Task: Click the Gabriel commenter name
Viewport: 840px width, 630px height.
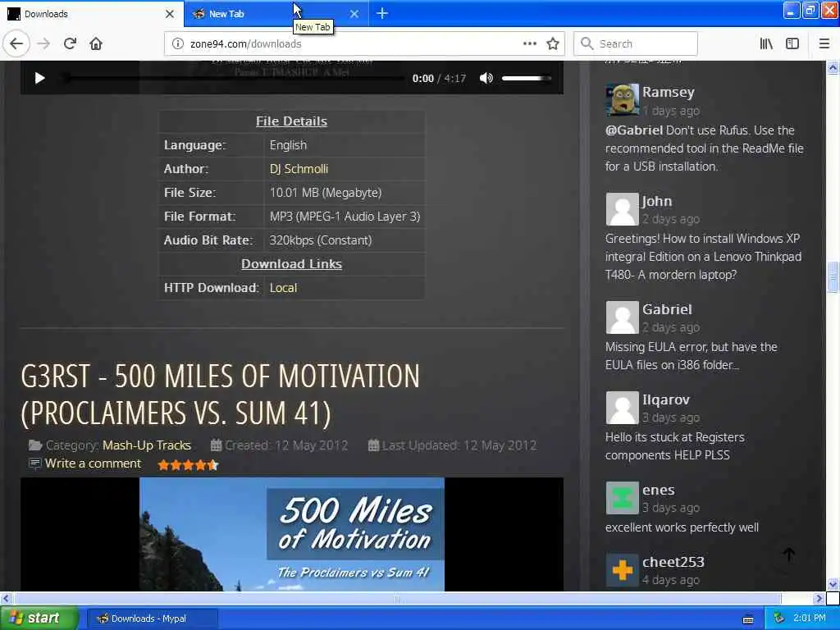Action: click(x=667, y=309)
